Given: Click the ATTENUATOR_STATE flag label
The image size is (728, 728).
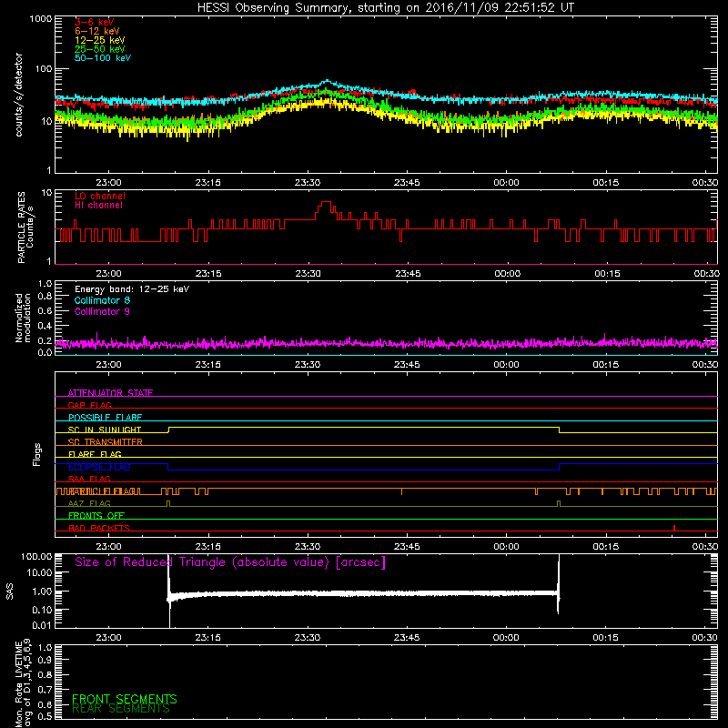Looking at the screenshot, I should point(110,393).
